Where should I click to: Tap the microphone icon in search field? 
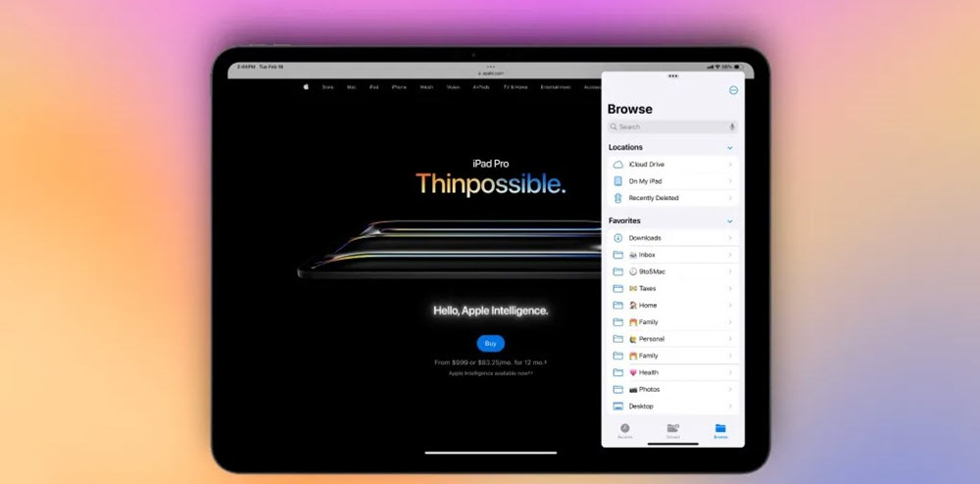click(x=731, y=126)
